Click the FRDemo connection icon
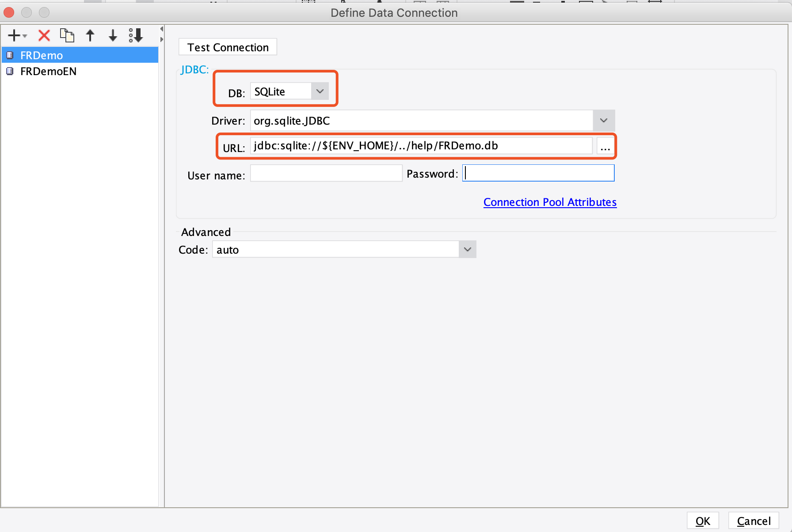Image resolution: width=792 pixels, height=532 pixels. tap(10, 55)
